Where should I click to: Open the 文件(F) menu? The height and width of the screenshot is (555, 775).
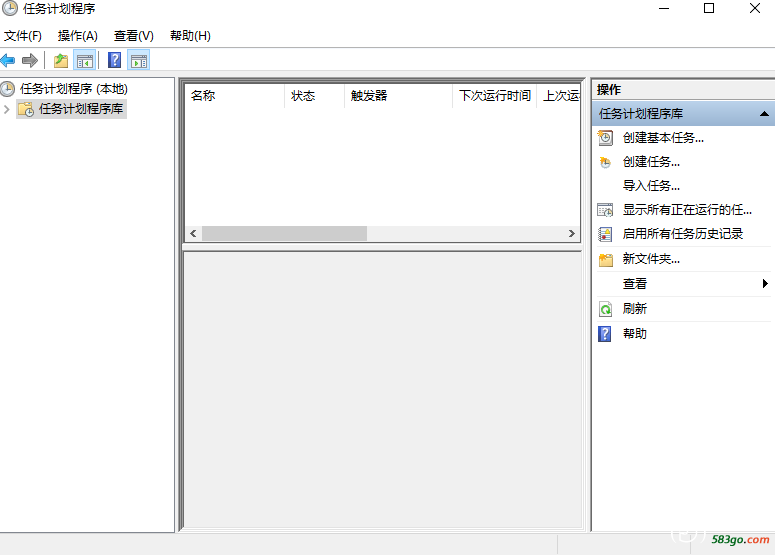pos(23,36)
